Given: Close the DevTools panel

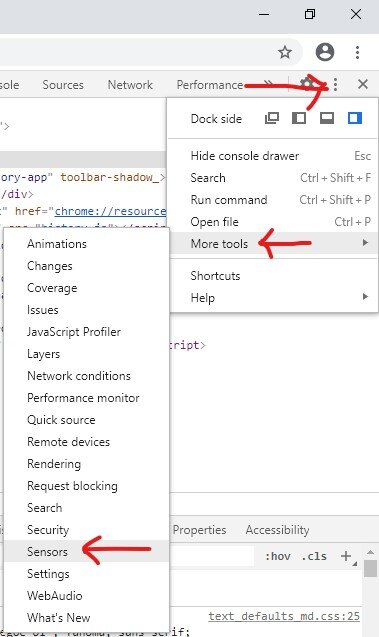Looking at the screenshot, I should (363, 84).
